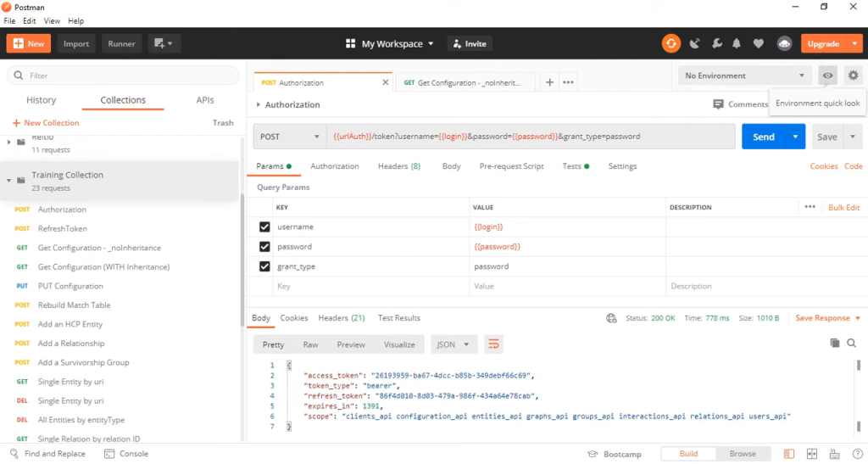Click the Import button
This screenshot has height=464, width=868.
[75, 44]
